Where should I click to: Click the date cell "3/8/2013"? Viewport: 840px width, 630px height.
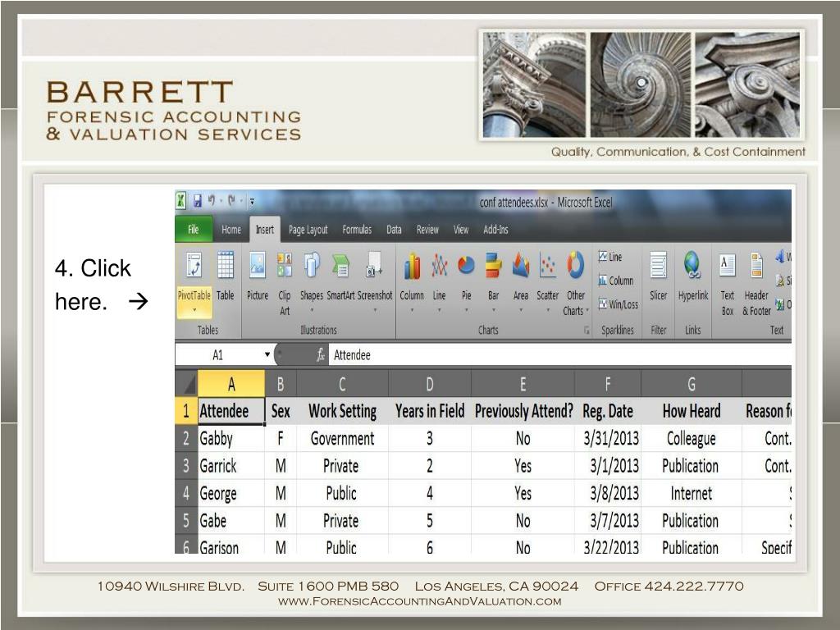pos(608,493)
